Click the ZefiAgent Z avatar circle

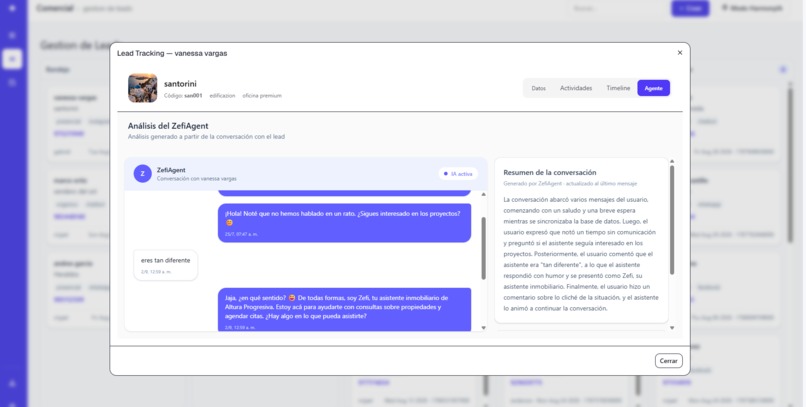tap(142, 174)
